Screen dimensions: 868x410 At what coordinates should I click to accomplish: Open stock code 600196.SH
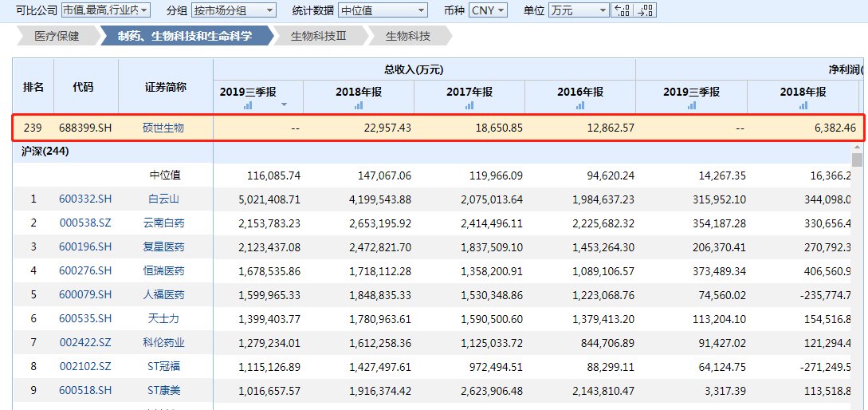tap(85, 247)
